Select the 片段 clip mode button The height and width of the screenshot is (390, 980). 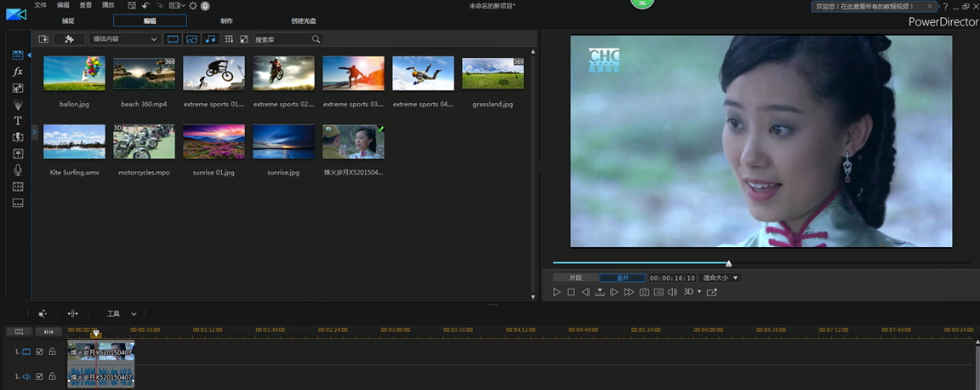(x=575, y=278)
